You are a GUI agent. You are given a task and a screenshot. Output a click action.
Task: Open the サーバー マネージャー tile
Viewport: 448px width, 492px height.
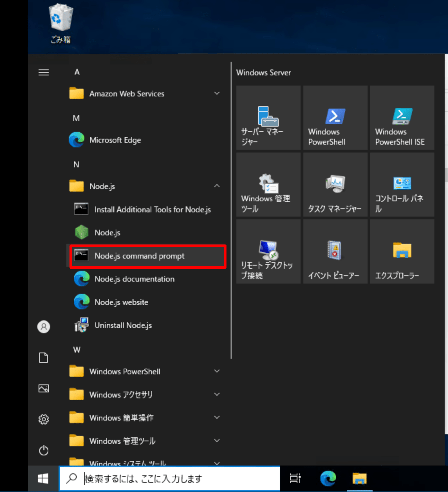(x=268, y=118)
